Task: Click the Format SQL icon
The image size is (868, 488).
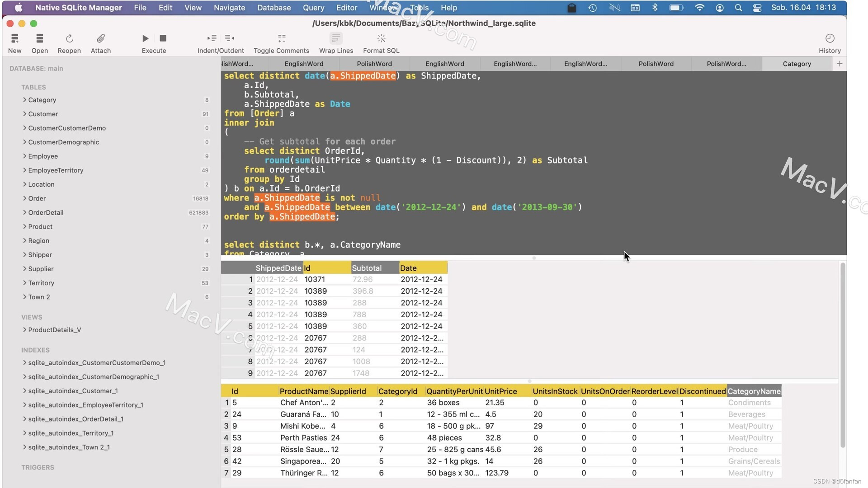Action: tap(381, 38)
